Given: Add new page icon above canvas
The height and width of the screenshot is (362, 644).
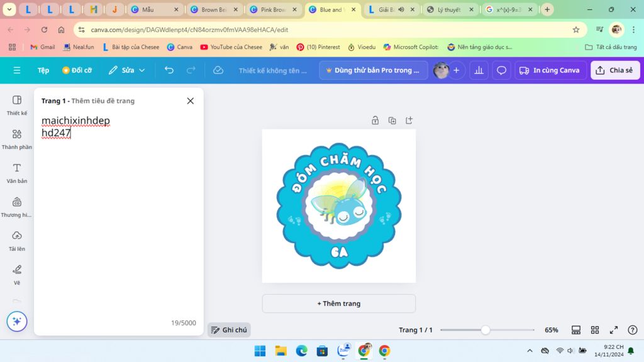Looking at the screenshot, I should pyautogui.click(x=409, y=120).
